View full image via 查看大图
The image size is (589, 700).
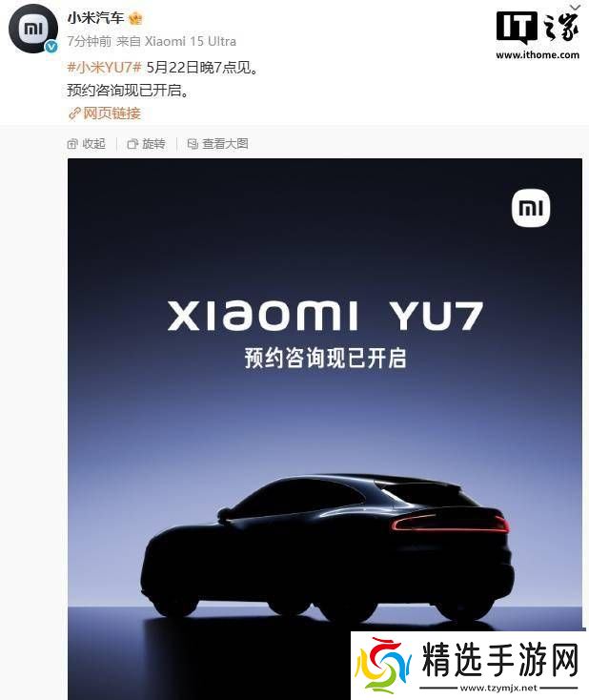tap(217, 144)
